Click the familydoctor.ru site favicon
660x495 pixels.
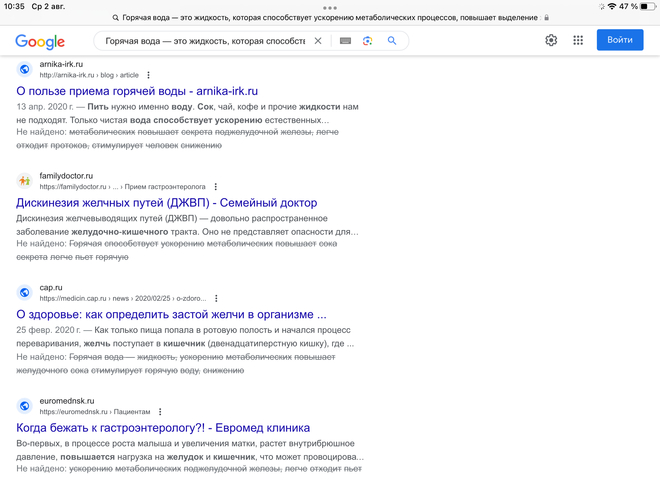(25, 181)
